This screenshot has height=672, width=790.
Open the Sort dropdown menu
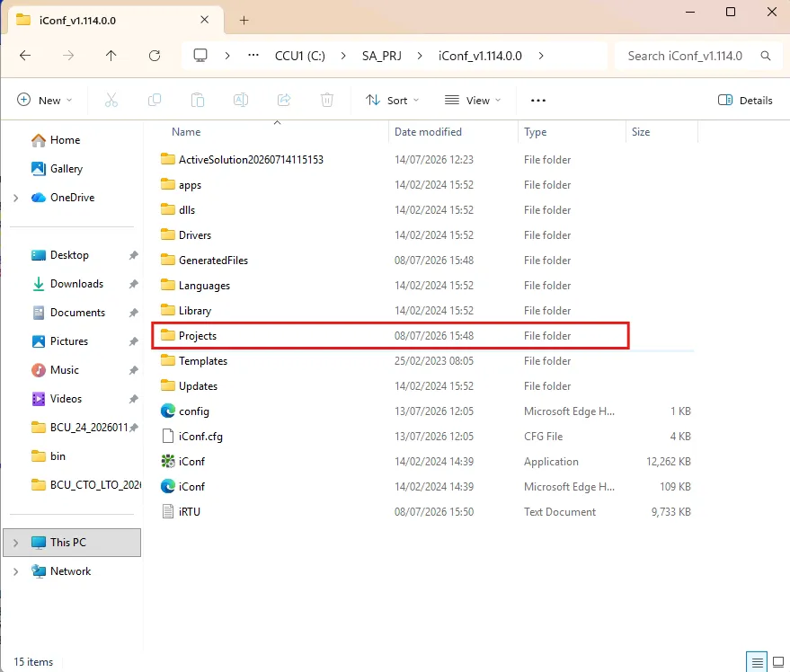[393, 101]
